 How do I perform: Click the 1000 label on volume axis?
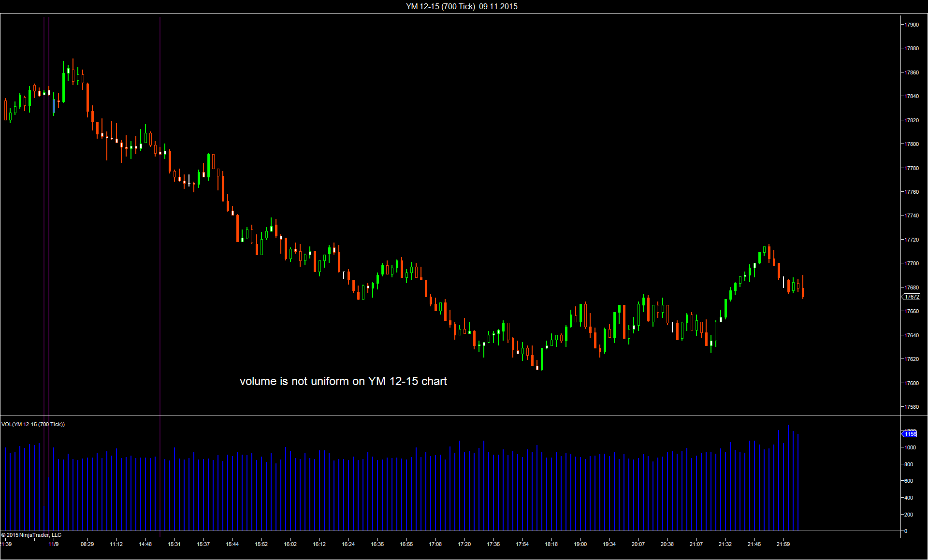pos(910,447)
